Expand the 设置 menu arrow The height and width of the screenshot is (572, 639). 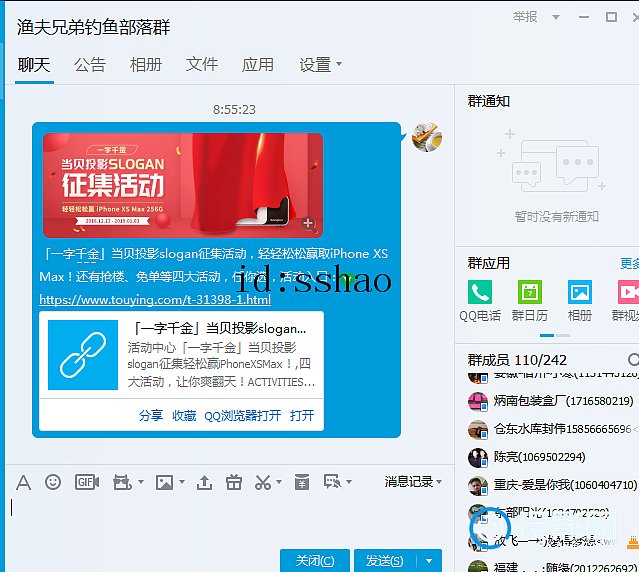[339, 64]
